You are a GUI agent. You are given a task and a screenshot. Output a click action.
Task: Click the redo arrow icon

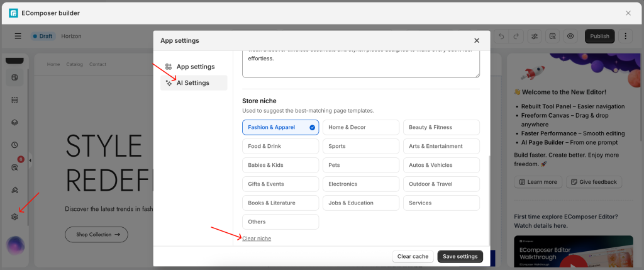pyautogui.click(x=516, y=36)
